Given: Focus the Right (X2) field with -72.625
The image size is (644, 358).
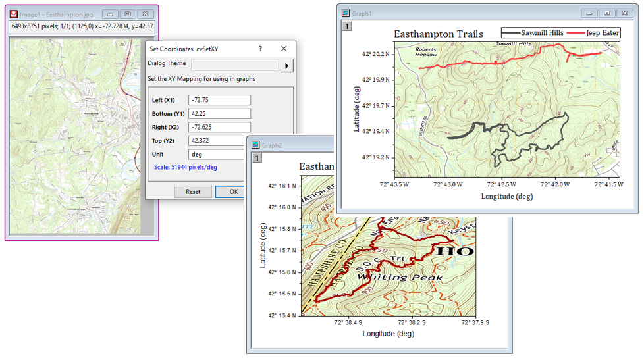Looking at the screenshot, I should tap(219, 127).
